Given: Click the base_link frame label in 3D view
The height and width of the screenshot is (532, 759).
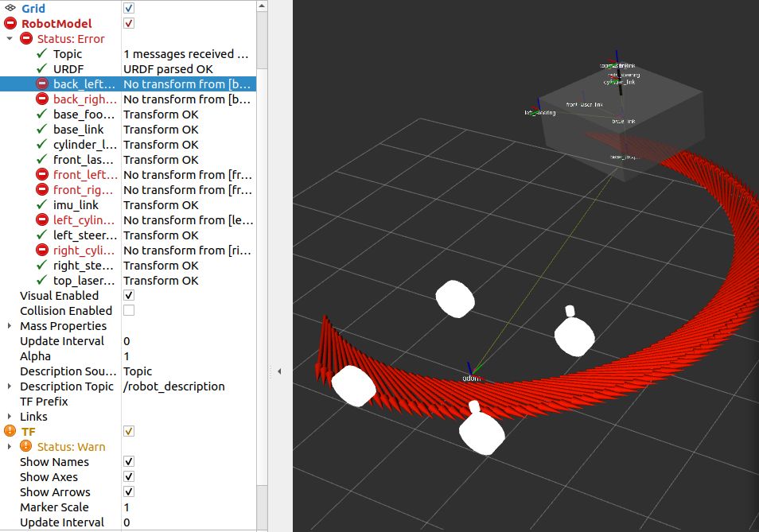Looking at the screenshot, I should 624,121.
